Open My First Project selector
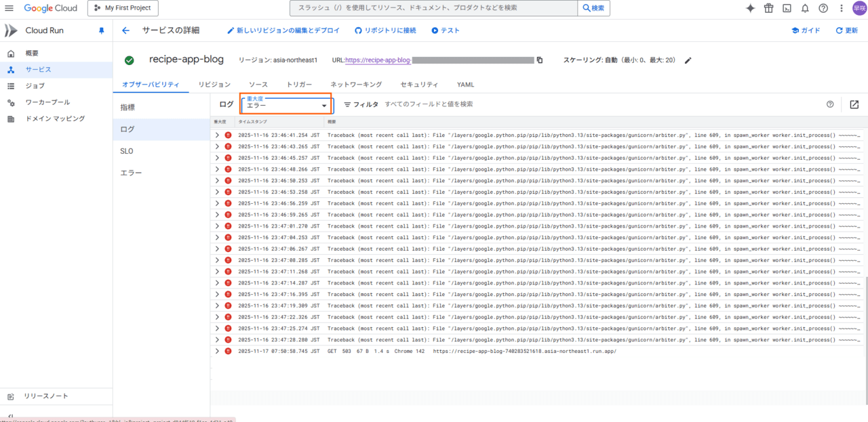The image size is (868, 422). 123,8
